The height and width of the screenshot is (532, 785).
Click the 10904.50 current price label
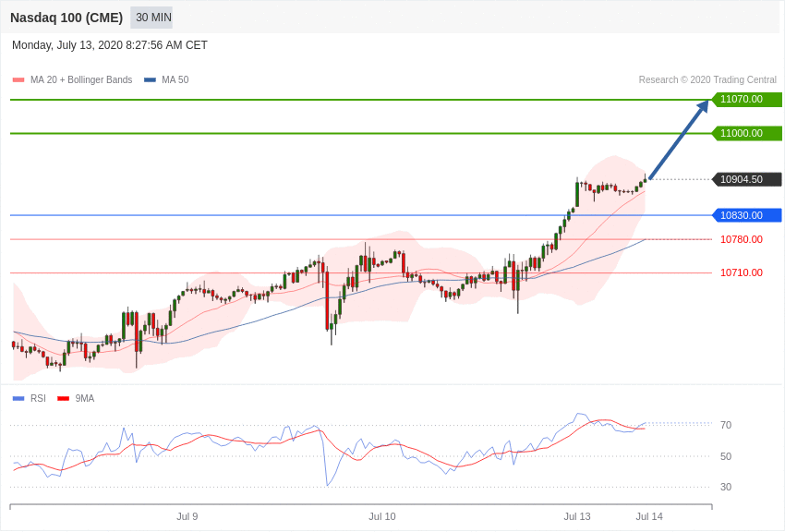[746, 179]
